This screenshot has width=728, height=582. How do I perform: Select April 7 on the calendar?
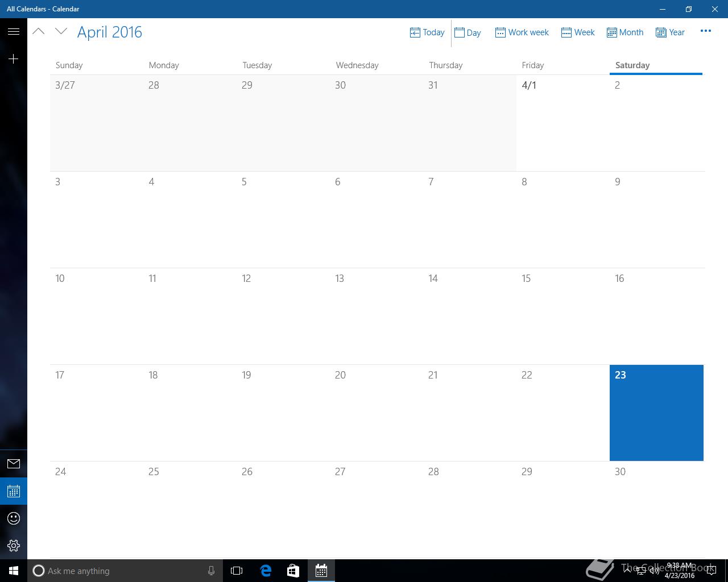[470, 219]
